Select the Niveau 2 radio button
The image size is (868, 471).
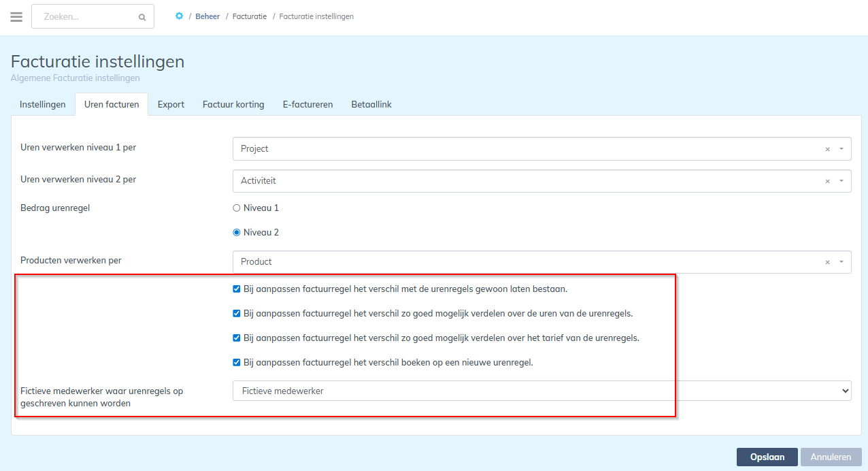point(237,232)
